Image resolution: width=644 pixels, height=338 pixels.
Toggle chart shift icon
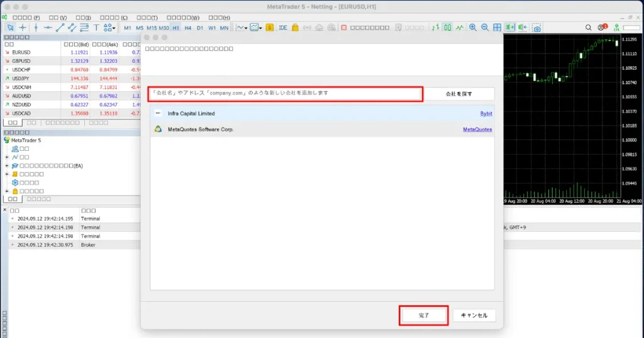tap(523, 28)
